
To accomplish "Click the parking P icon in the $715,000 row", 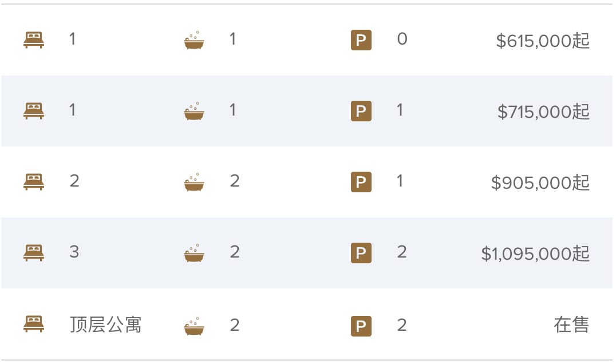I will click(361, 111).
